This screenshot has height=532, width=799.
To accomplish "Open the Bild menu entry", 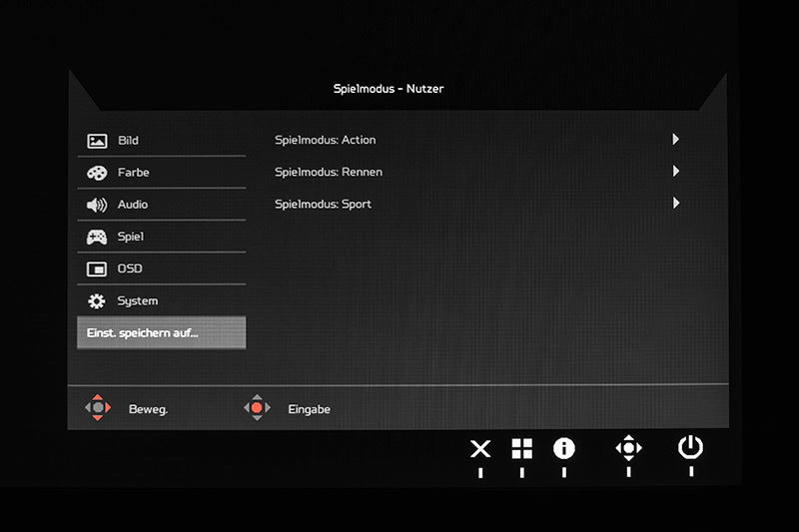I will tap(162, 141).
